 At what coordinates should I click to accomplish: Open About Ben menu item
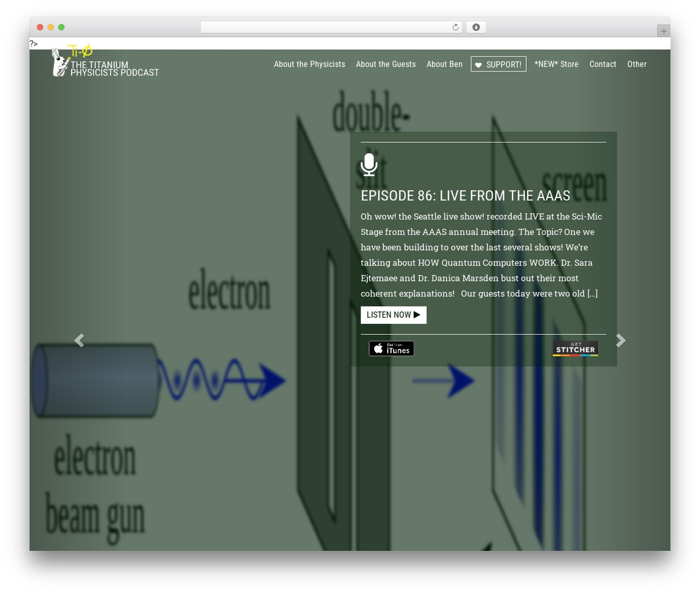(x=445, y=64)
